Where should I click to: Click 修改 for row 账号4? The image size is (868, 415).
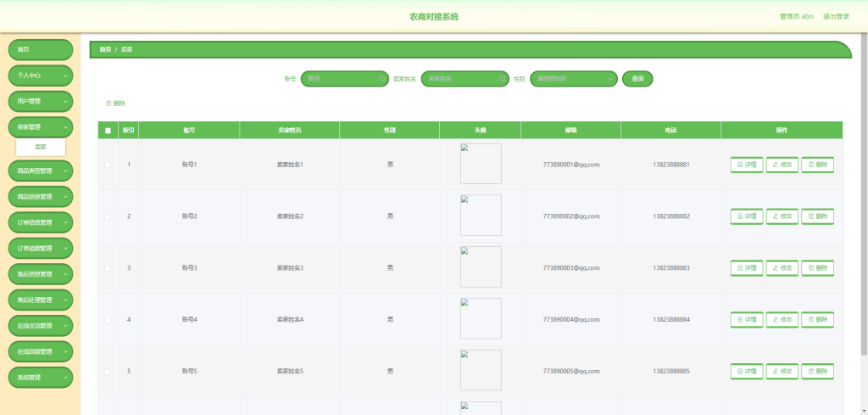click(x=782, y=320)
